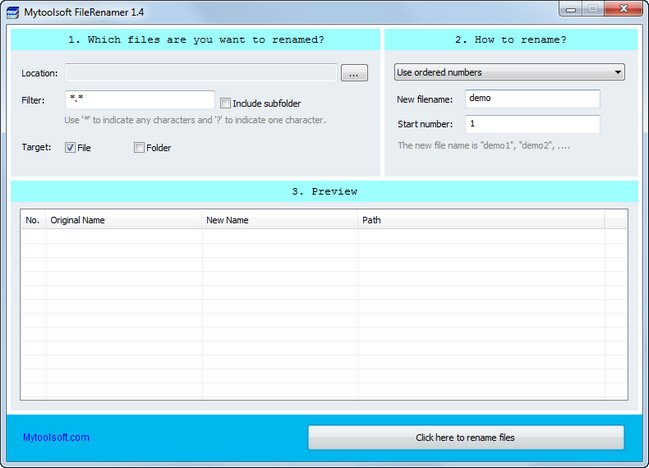
Task: Open the browse folder button next to Location
Action: tap(354, 73)
